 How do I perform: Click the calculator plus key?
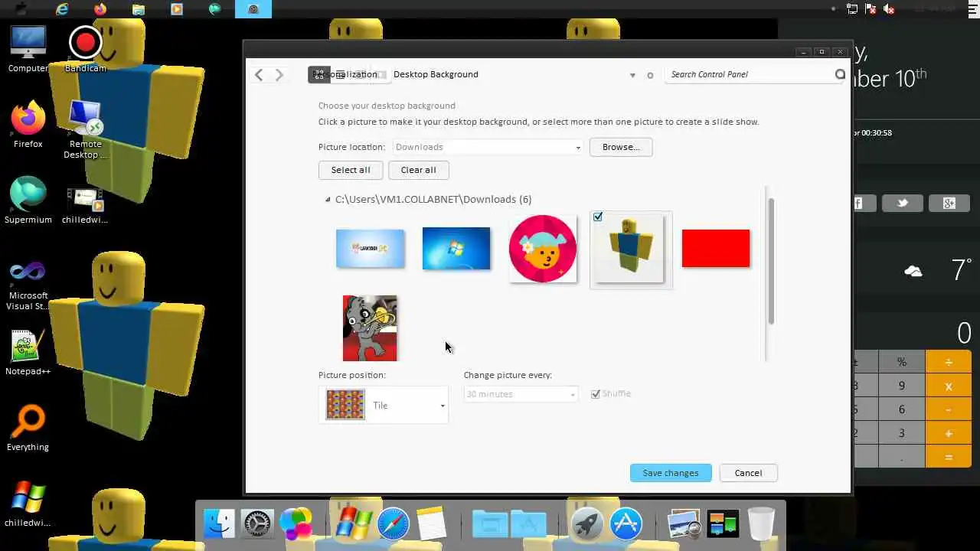(949, 433)
